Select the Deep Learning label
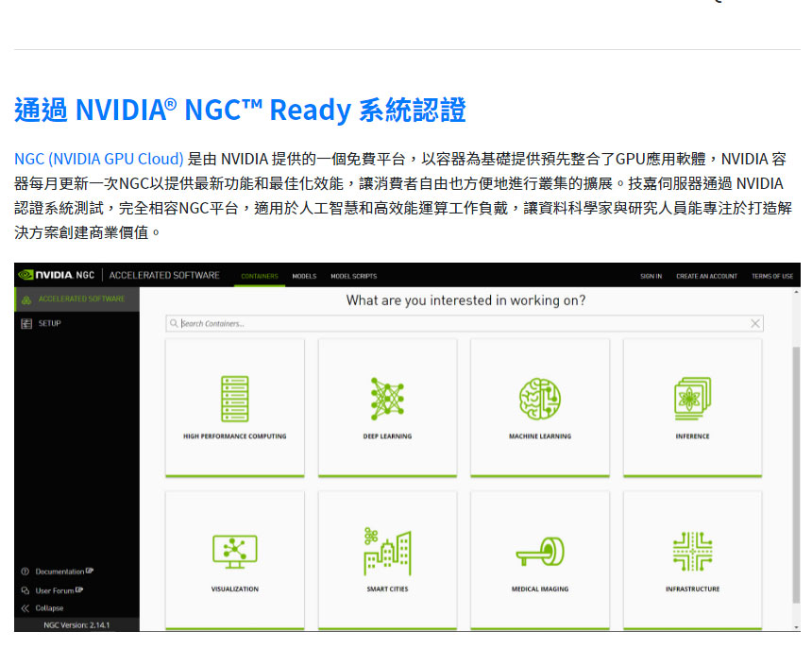The image size is (812, 666). pyautogui.click(x=387, y=436)
